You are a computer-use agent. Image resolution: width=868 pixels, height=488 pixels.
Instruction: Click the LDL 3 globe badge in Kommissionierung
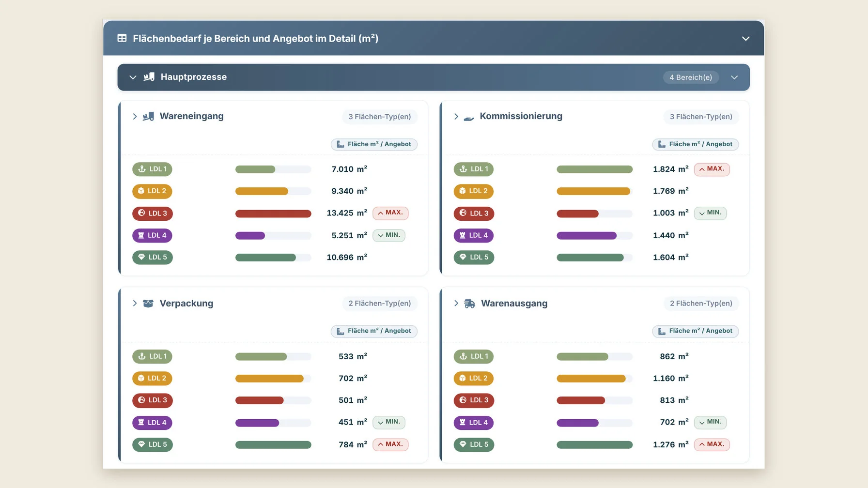point(474,213)
